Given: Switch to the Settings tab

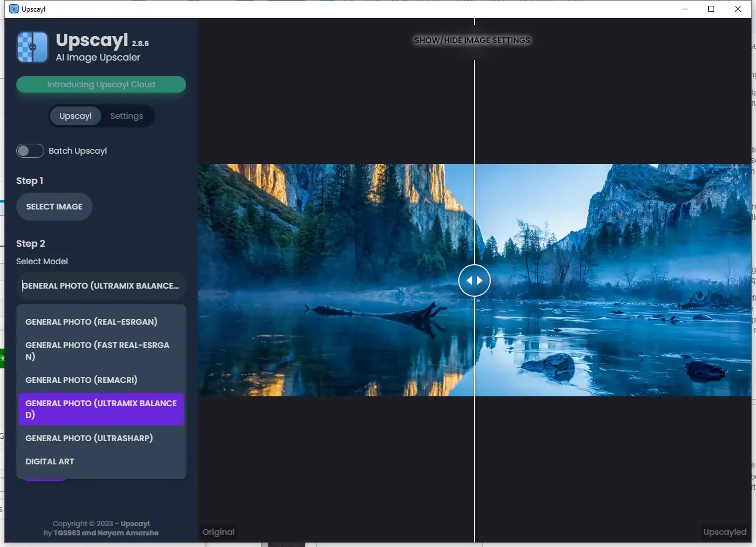Looking at the screenshot, I should tap(126, 116).
